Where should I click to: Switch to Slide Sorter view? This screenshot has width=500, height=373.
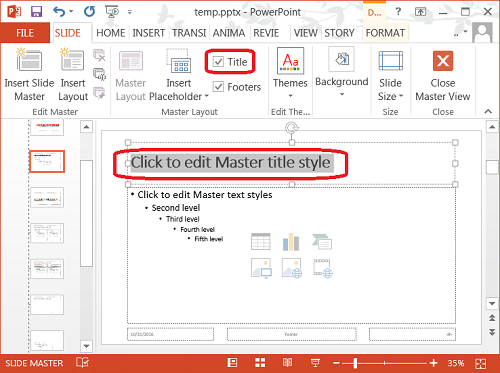[260, 363]
